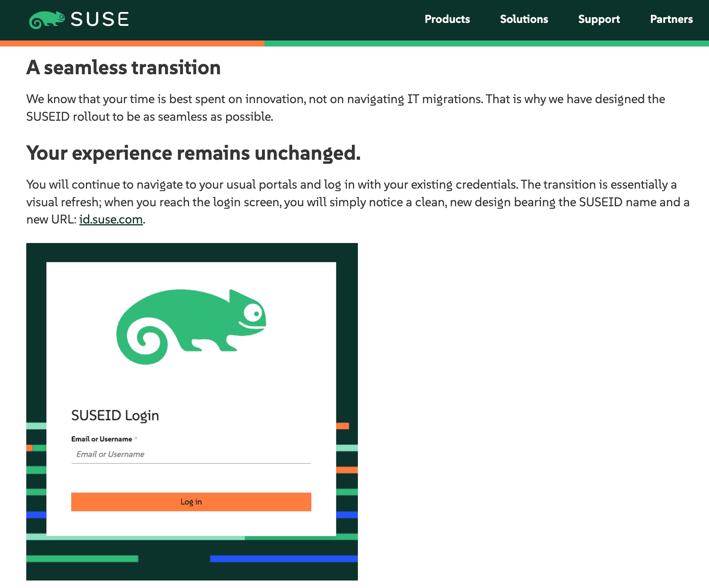Follow the id.suse.com link
This screenshot has height=588, width=709.
point(111,219)
